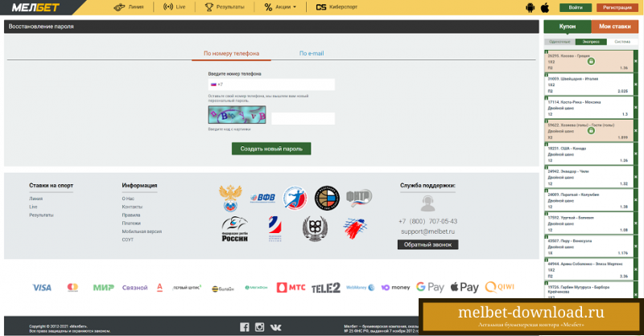Click Создать новый пароль button
The height and width of the screenshot is (336, 644).
coord(271,149)
